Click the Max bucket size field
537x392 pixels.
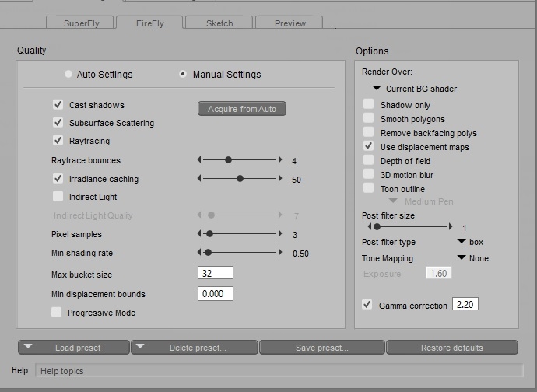tap(216, 274)
